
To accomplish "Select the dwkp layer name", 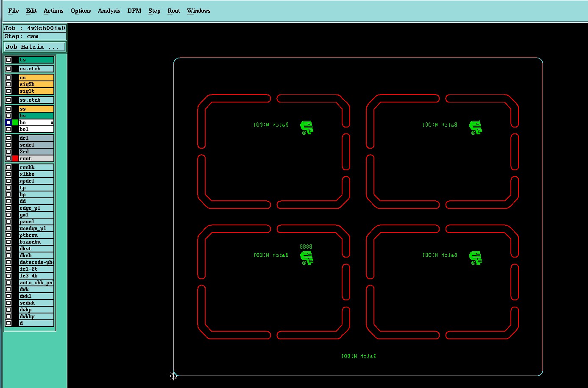I will [36, 310].
